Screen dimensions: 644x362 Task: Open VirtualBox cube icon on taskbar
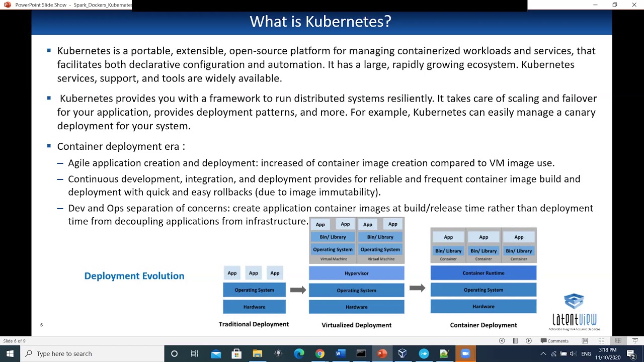[403, 353]
